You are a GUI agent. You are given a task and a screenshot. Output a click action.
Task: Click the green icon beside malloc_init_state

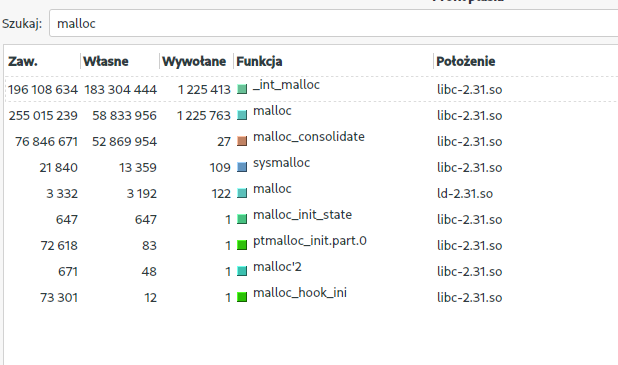tap(242, 219)
